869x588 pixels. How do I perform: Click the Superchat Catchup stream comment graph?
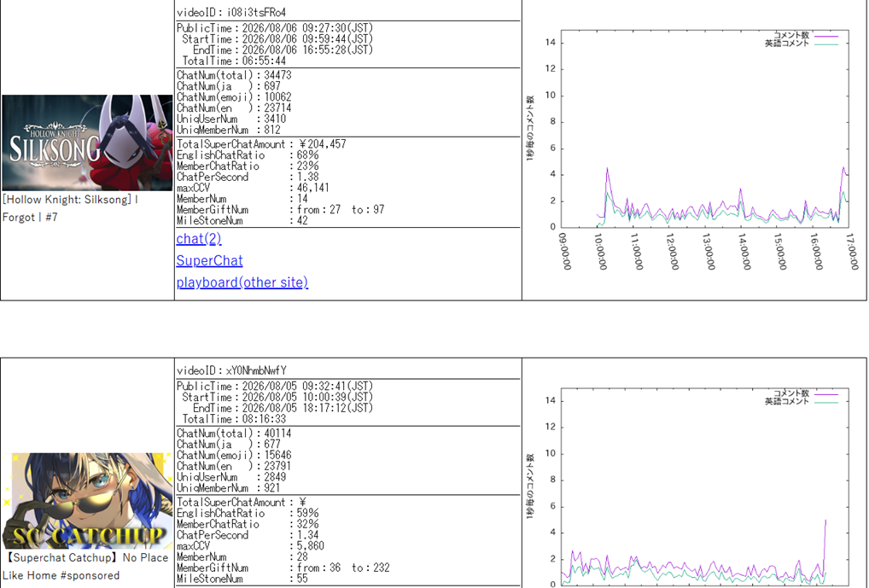click(x=694, y=486)
